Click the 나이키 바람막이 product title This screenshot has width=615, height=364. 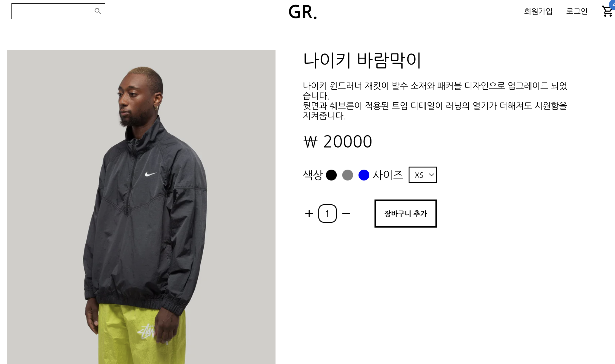(x=362, y=60)
